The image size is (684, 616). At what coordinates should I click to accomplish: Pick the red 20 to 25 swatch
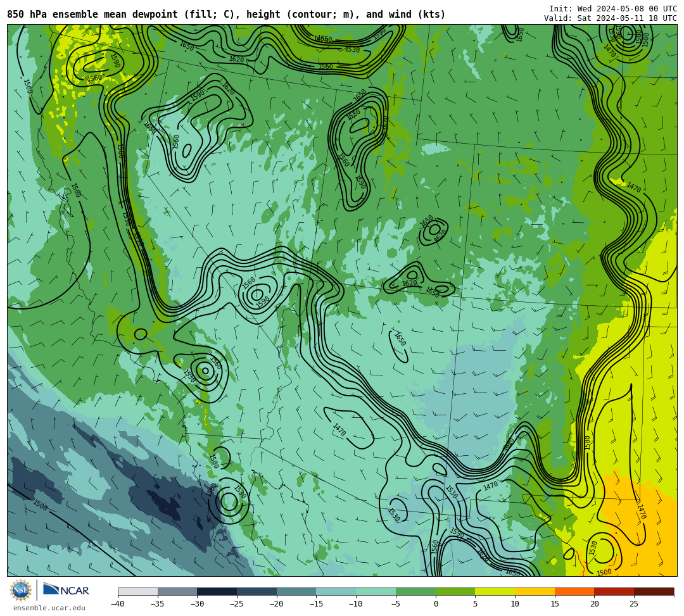(614, 591)
